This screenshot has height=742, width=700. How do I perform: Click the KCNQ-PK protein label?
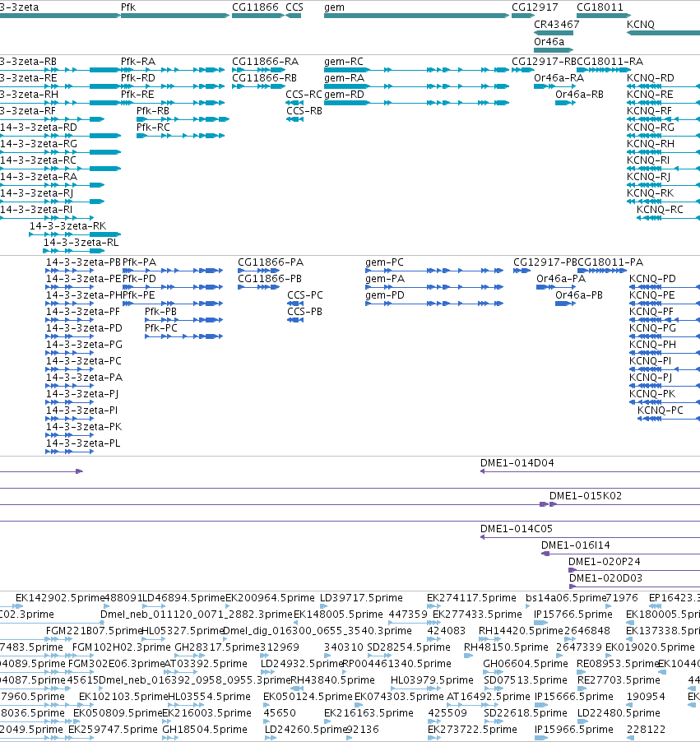tap(652, 394)
